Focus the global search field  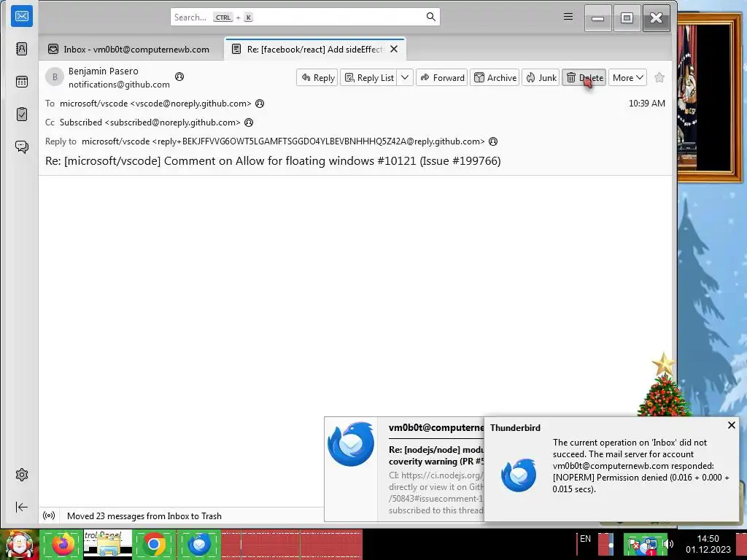click(x=305, y=17)
